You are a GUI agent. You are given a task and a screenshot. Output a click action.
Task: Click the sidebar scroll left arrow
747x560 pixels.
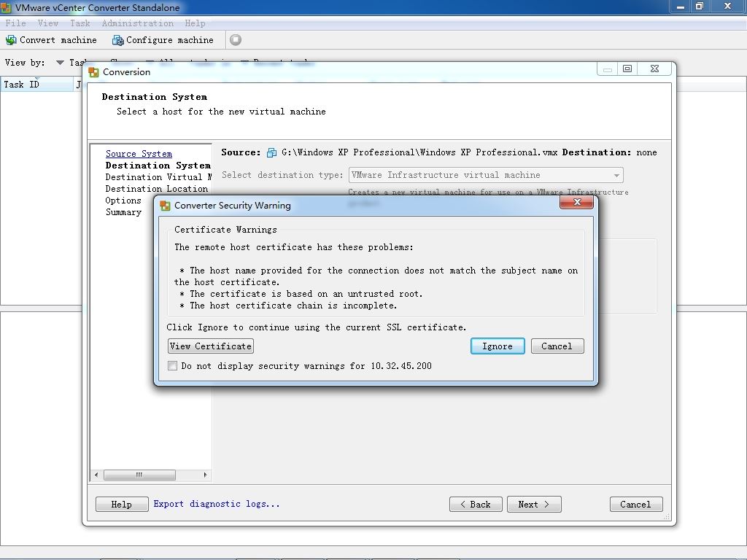[x=96, y=475]
